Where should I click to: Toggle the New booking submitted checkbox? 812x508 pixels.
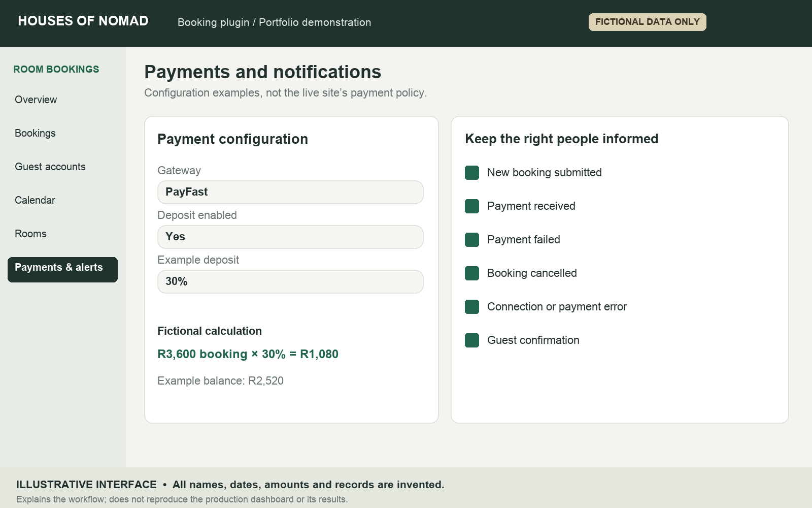pos(472,173)
